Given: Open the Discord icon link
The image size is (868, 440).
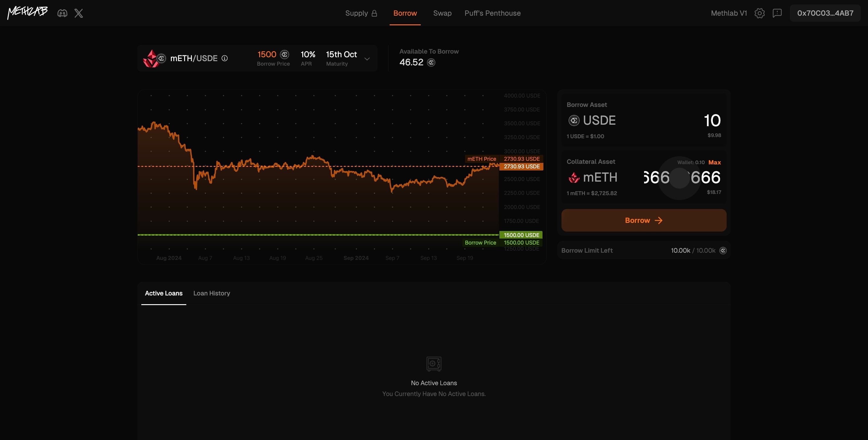Looking at the screenshot, I should 62,13.
